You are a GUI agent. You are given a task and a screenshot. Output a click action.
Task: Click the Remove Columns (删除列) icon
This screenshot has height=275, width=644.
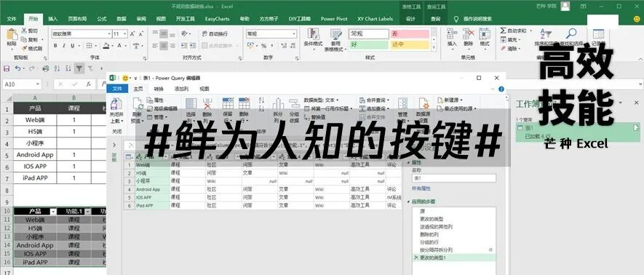pos(208,103)
